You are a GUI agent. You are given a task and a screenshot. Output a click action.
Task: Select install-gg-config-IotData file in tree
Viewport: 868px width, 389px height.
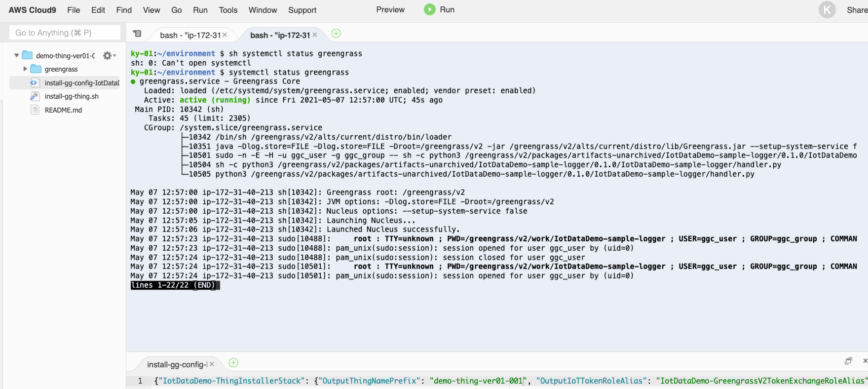pyautogui.click(x=82, y=83)
